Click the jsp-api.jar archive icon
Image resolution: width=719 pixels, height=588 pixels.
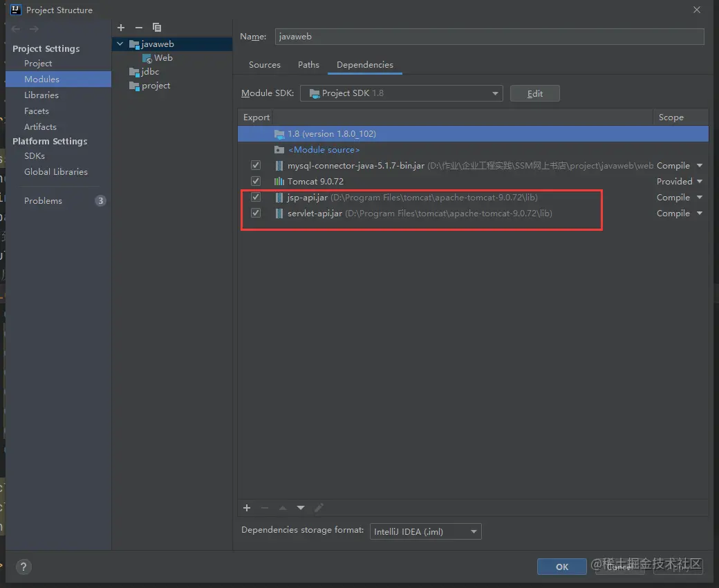(x=279, y=198)
